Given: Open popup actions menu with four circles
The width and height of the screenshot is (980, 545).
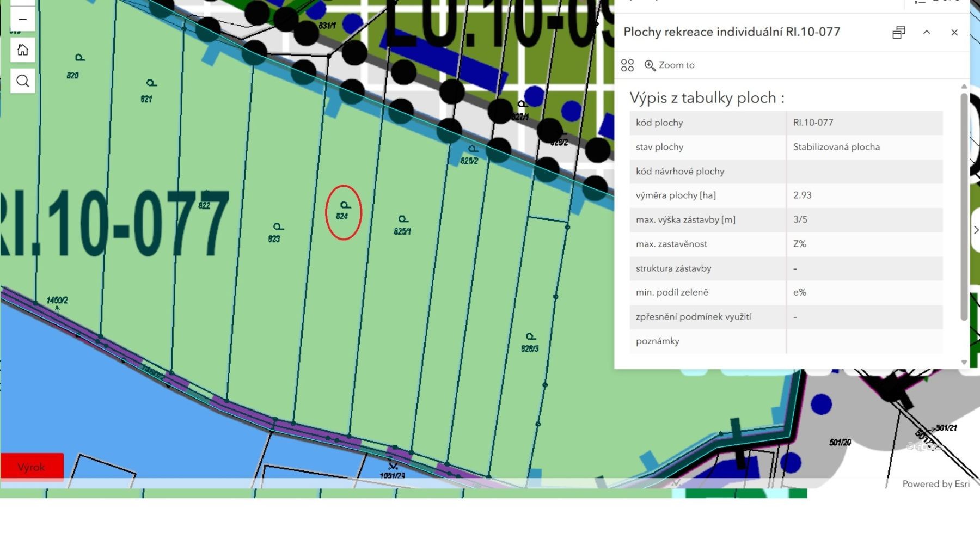Looking at the screenshot, I should pyautogui.click(x=627, y=65).
